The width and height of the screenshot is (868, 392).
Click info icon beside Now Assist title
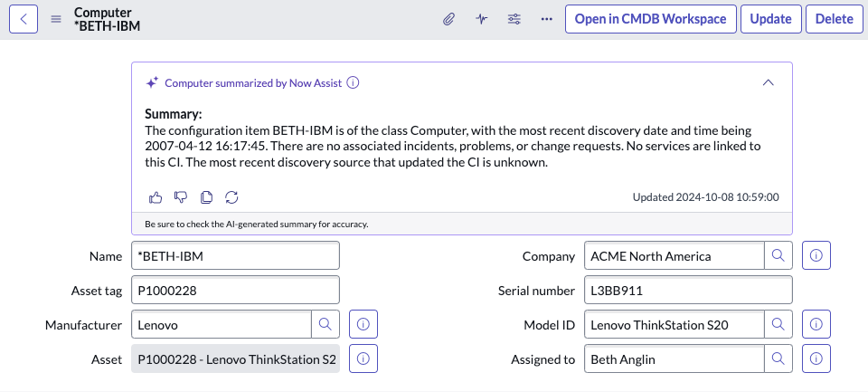(x=353, y=83)
